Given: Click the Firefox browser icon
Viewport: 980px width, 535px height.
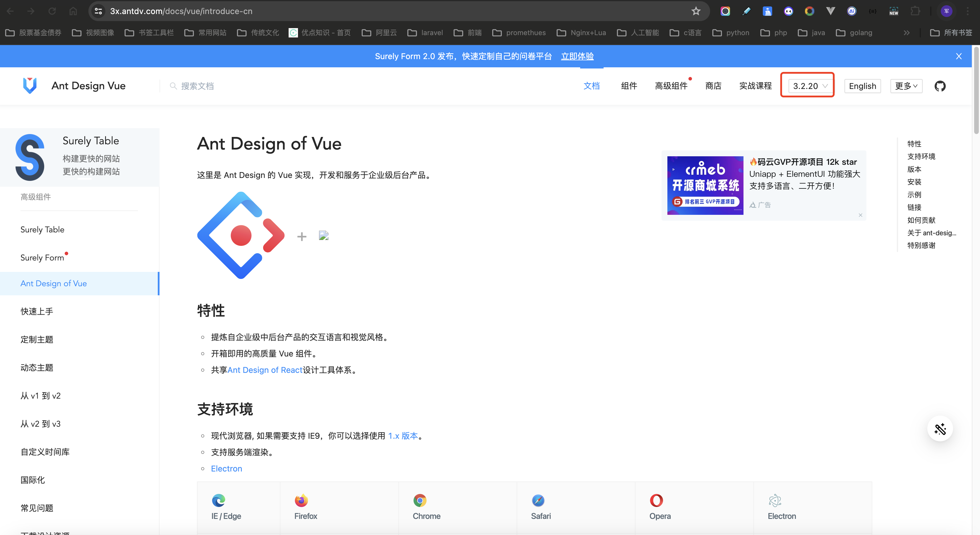Looking at the screenshot, I should point(301,500).
